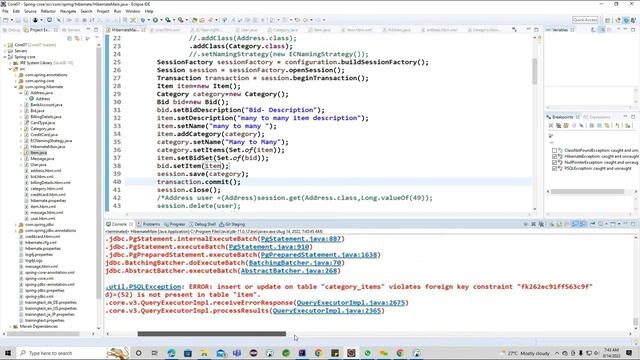Click the External Tools run icon
The width and height of the screenshot is (640, 360).
click(180, 20)
